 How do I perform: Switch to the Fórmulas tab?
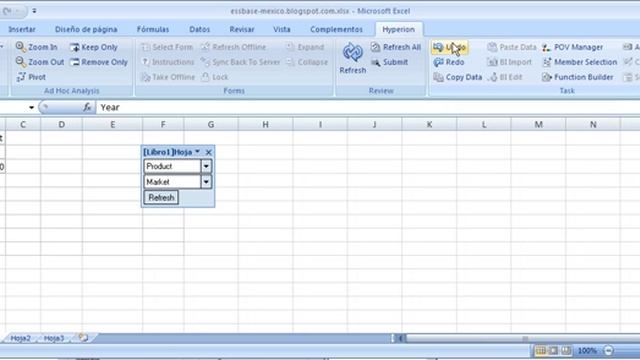click(153, 29)
